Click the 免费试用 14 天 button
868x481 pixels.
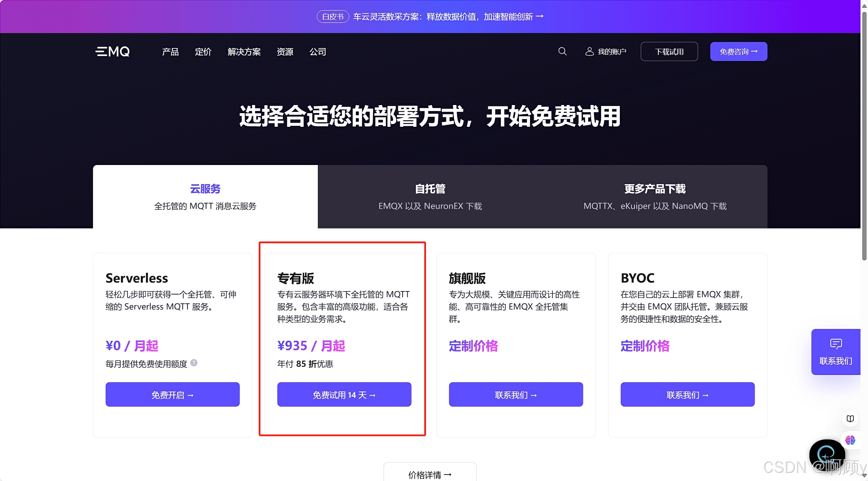coord(344,394)
